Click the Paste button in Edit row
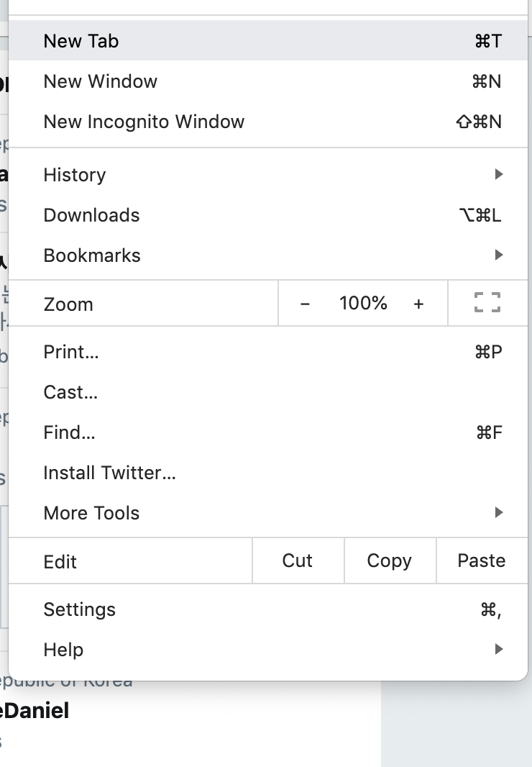 click(x=482, y=560)
